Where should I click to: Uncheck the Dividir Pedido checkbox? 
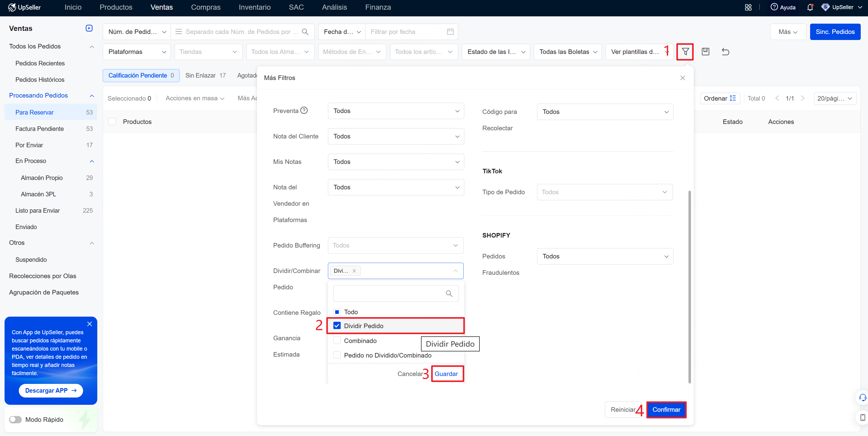click(x=337, y=325)
